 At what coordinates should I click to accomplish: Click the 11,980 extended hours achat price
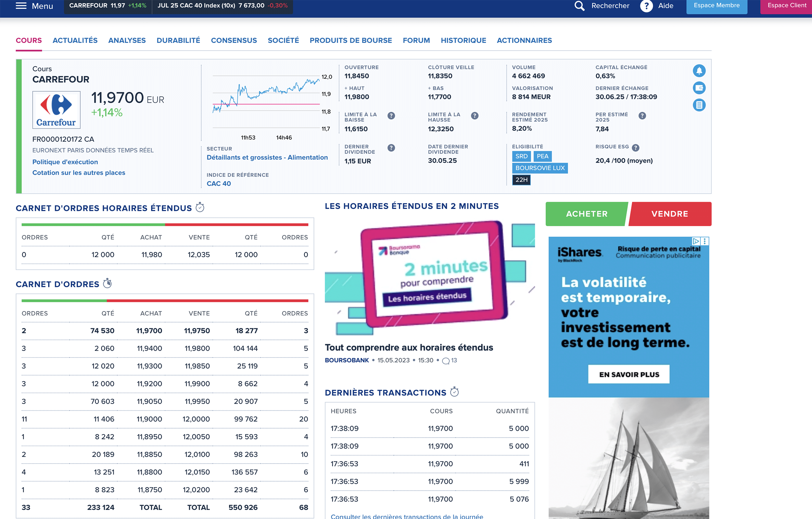click(x=152, y=254)
